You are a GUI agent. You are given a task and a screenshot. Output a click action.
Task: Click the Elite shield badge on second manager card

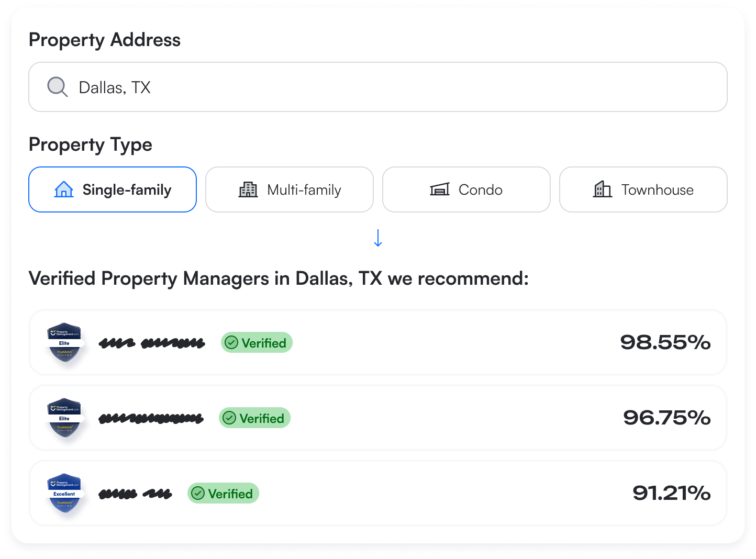point(65,418)
